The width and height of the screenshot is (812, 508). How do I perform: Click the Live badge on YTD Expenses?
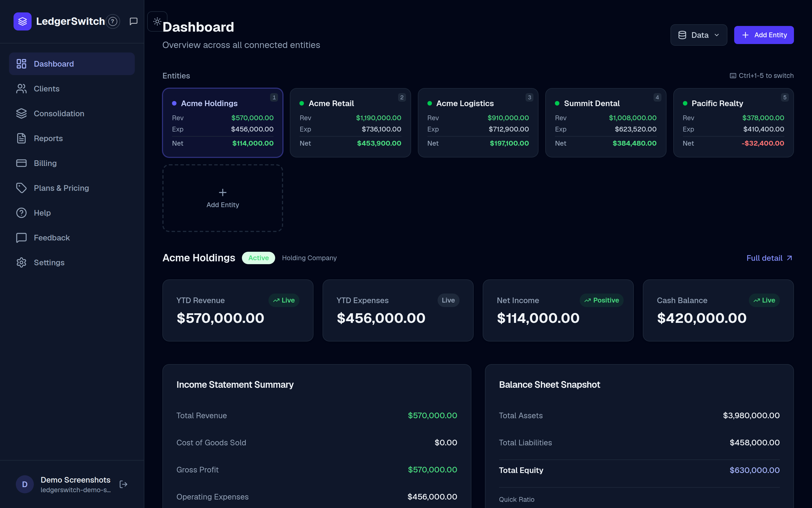click(x=448, y=300)
